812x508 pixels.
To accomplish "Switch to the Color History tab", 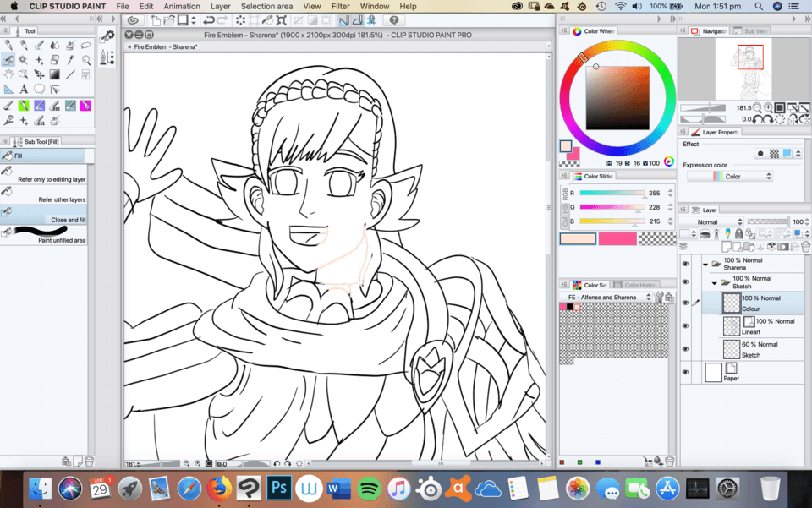I will pos(635,285).
